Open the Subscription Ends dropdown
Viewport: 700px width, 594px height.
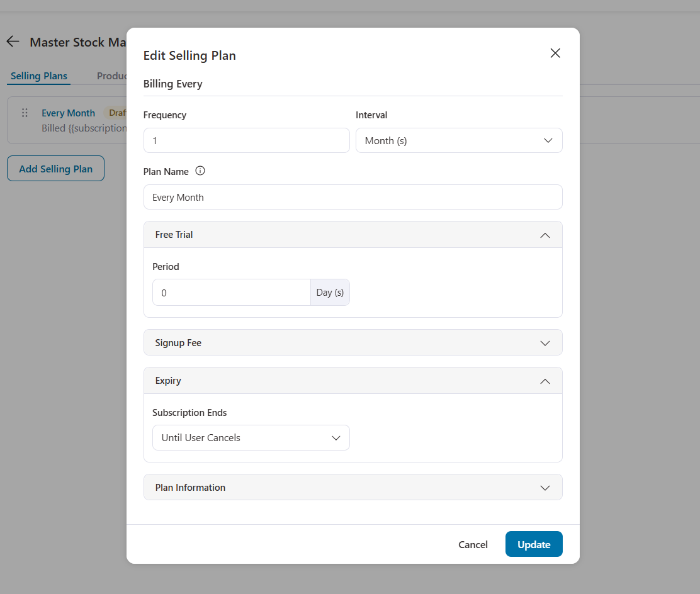(x=251, y=437)
